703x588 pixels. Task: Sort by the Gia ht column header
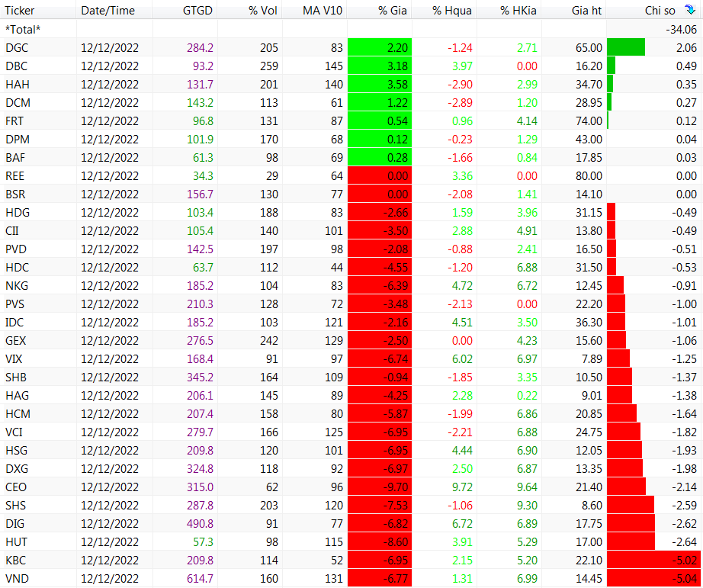(586, 11)
